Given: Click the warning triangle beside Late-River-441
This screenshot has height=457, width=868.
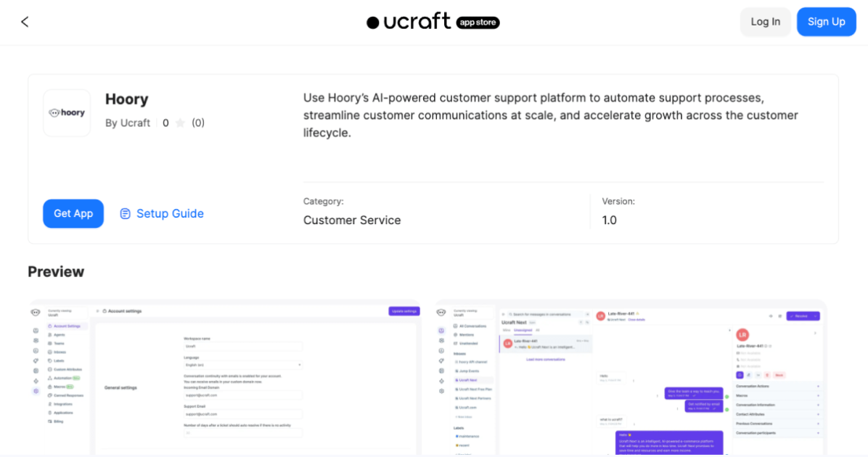Looking at the screenshot, I should pos(638,313).
